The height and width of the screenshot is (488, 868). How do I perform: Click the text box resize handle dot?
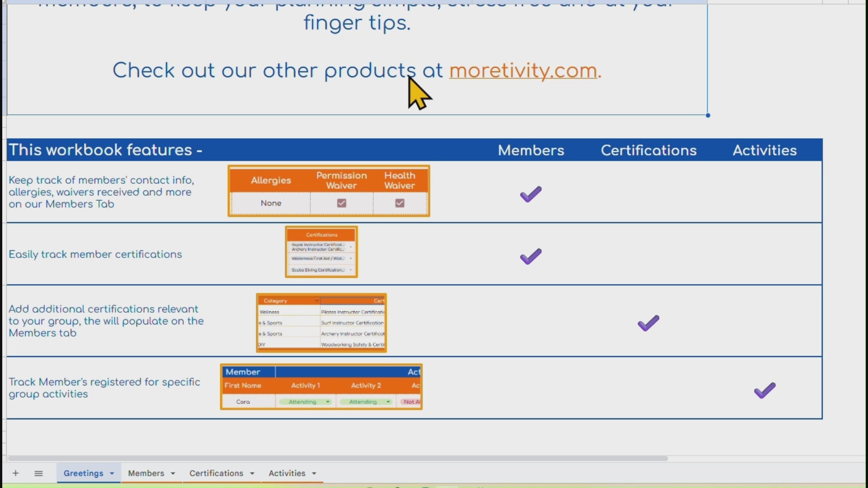coord(708,115)
